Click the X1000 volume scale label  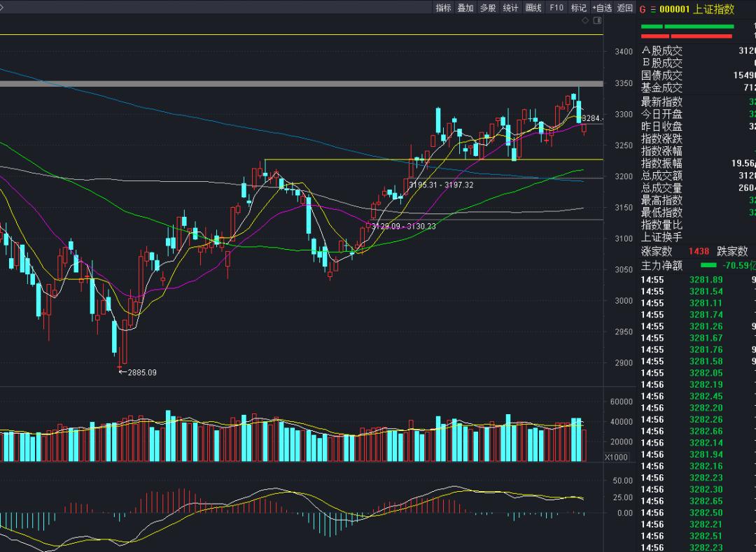point(617,457)
